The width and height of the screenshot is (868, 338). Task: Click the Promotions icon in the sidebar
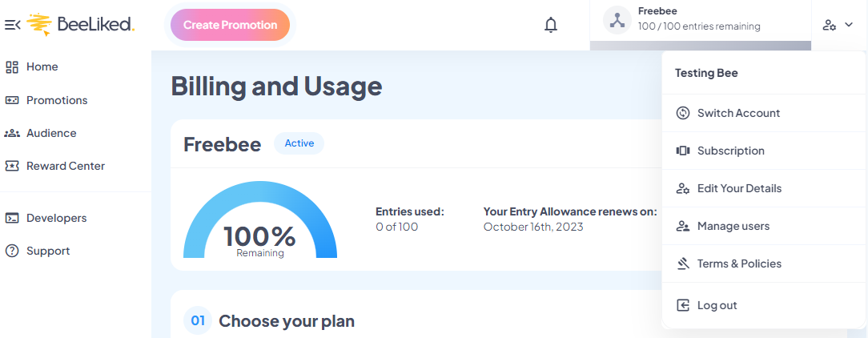(x=12, y=100)
